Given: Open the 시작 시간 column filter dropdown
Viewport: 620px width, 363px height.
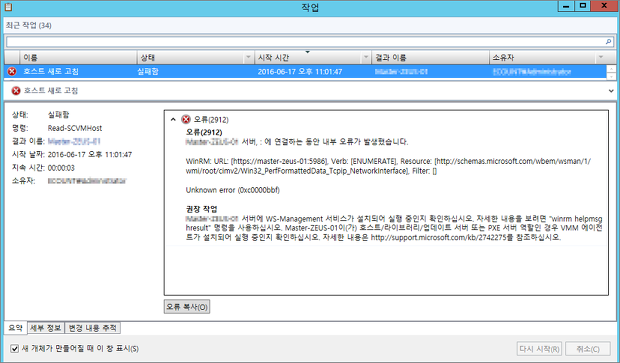Looking at the screenshot, I should click(x=366, y=57).
